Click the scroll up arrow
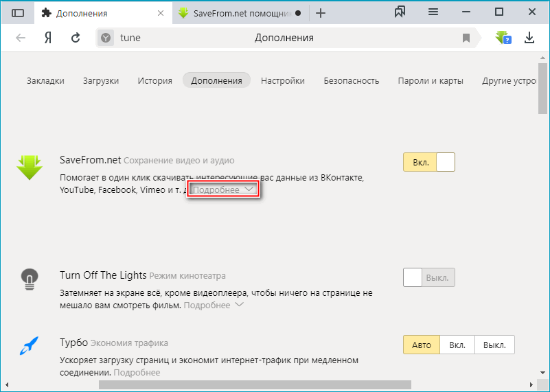 (x=543, y=58)
